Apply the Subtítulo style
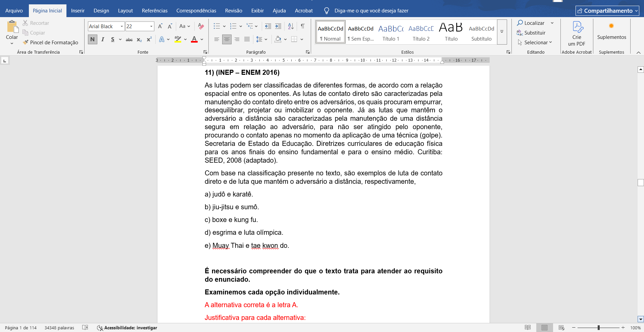Screen dimensions: 644x332 pos(482,32)
